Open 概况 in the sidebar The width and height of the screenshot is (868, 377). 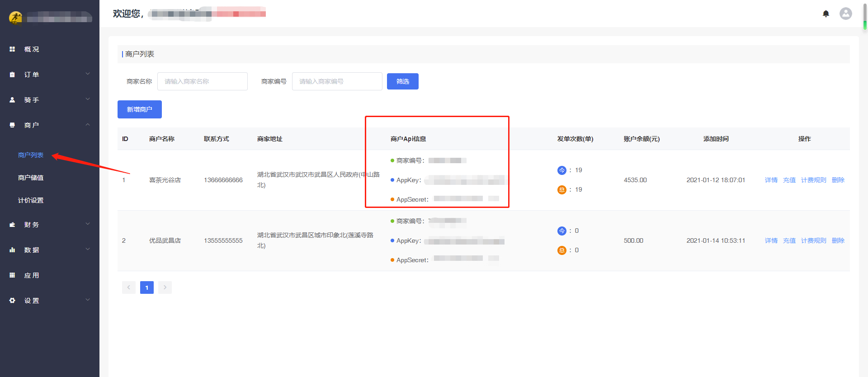coord(50,49)
